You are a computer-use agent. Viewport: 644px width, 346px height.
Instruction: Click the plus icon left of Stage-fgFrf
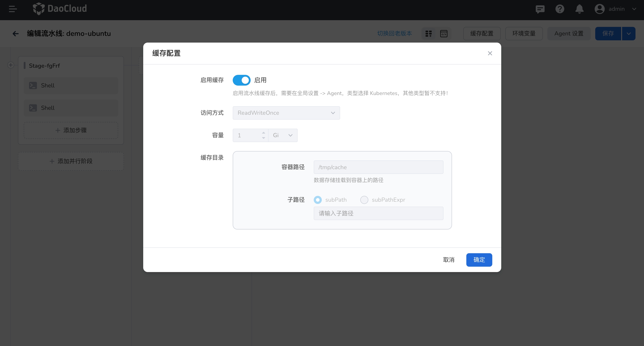click(11, 65)
